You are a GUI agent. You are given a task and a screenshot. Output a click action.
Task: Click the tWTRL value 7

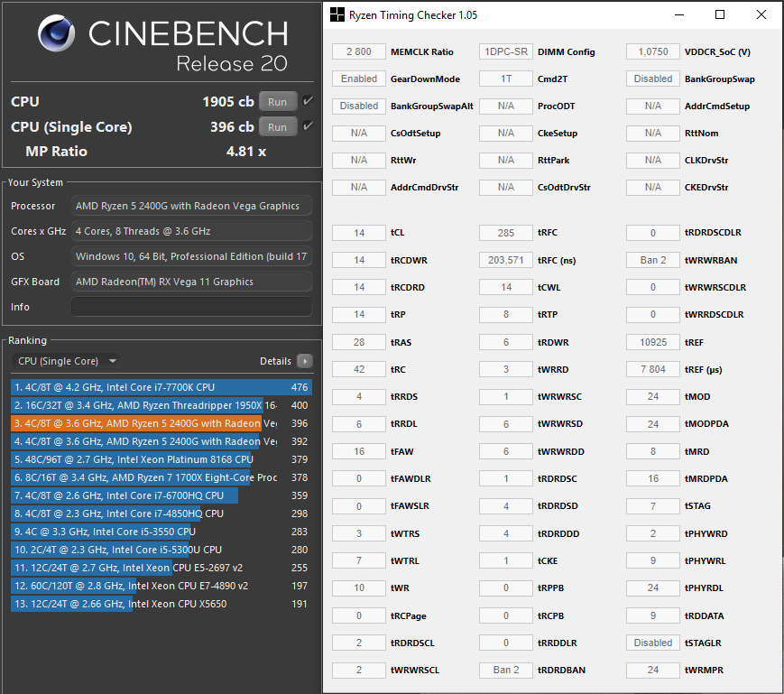coord(359,560)
